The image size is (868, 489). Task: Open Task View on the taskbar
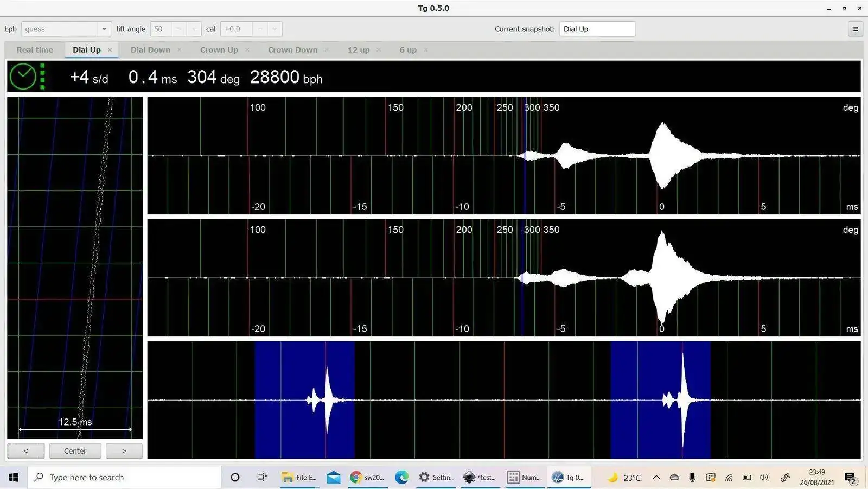click(x=262, y=477)
